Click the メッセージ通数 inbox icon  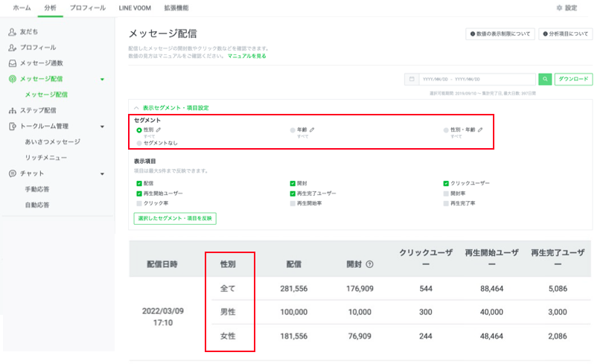[x=13, y=63]
